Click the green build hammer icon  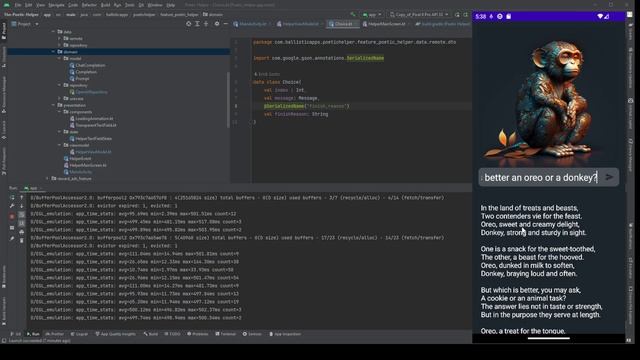[x=353, y=15]
